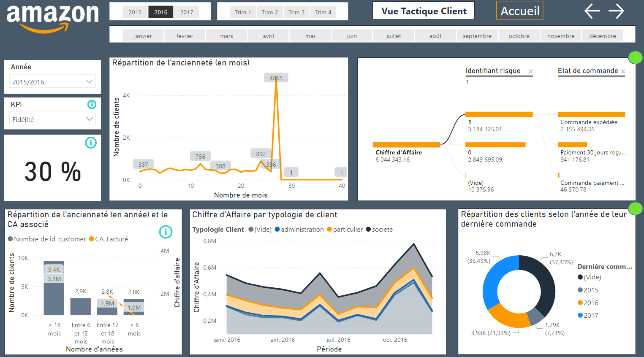Remove the Identifiant risque level
Image resolution: width=644 pixels, height=357 pixels.
point(530,72)
